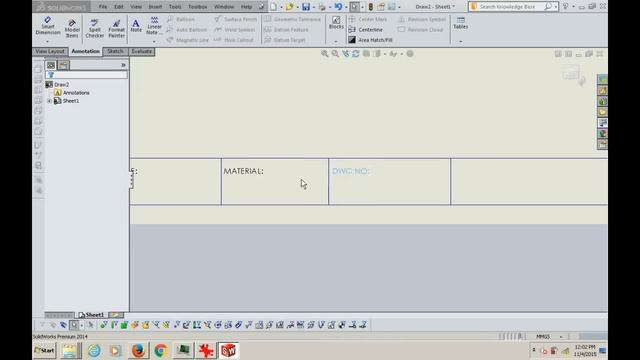Open the Insert menu

tap(155, 7)
